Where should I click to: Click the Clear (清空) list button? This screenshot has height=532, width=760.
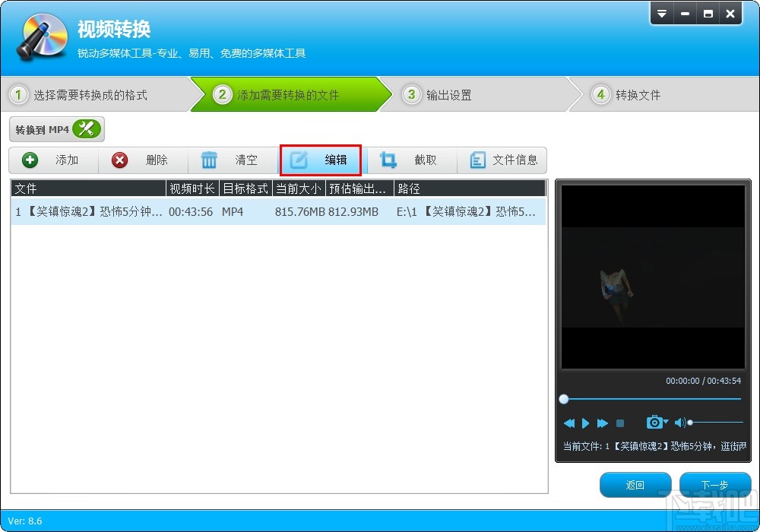pyautogui.click(x=233, y=160)
